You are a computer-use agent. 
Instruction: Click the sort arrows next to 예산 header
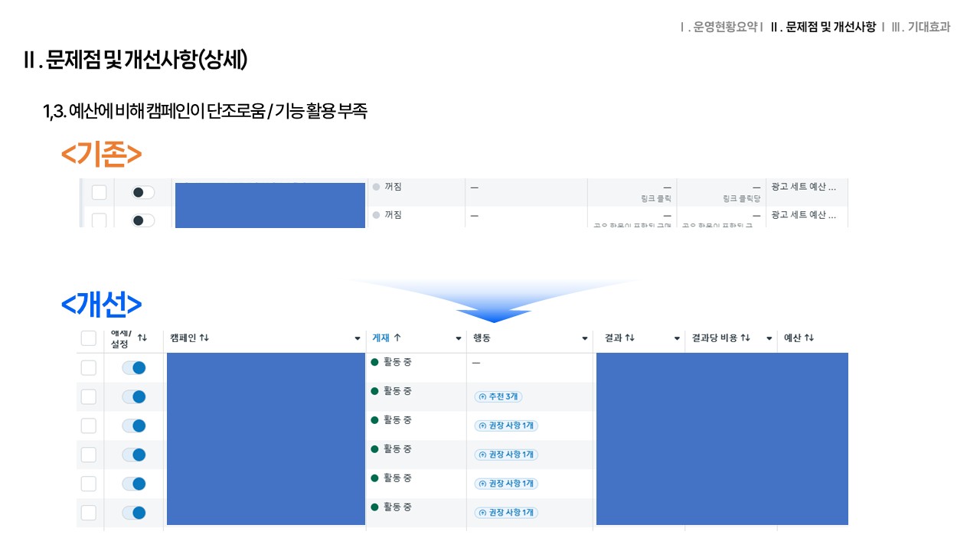click(x=809, y=338)
